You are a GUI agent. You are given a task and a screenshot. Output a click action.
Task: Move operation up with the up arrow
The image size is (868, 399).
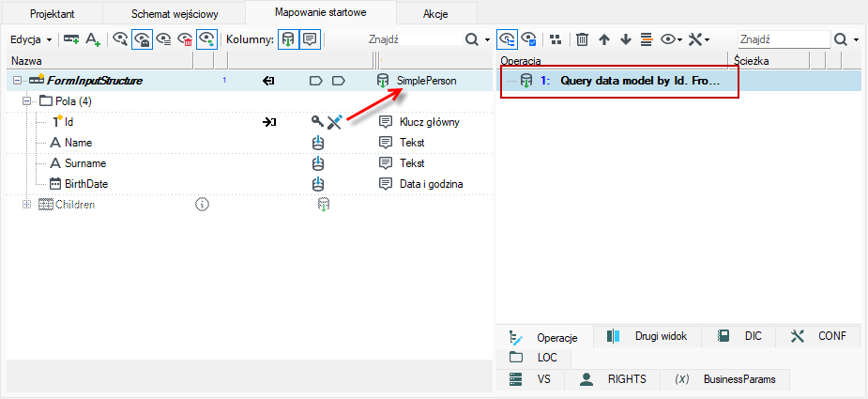(604, 39)
